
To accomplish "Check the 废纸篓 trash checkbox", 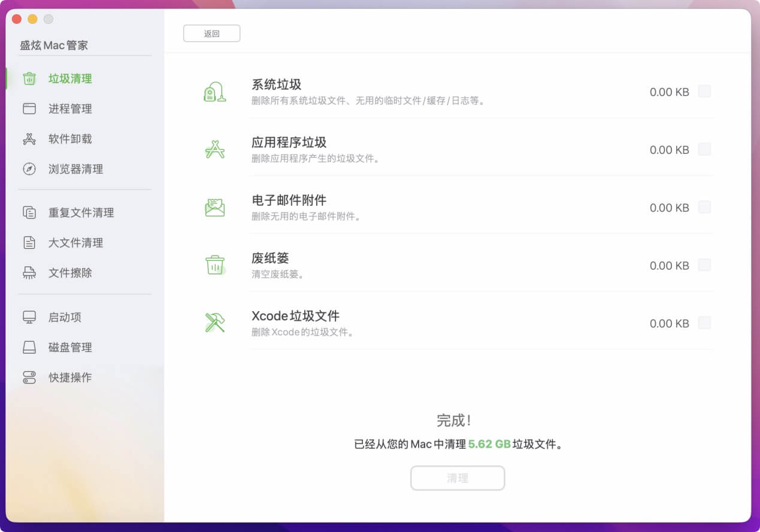I will (704, 265).
